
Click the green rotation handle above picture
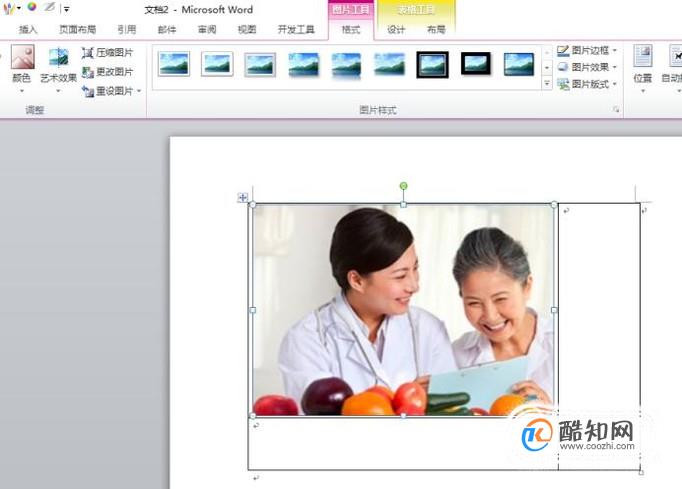coord(403,186)
